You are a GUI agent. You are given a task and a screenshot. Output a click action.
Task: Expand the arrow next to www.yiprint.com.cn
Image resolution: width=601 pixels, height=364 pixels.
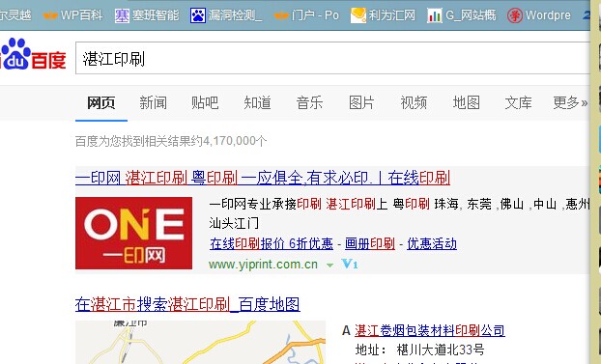click(x=329, y=265)
